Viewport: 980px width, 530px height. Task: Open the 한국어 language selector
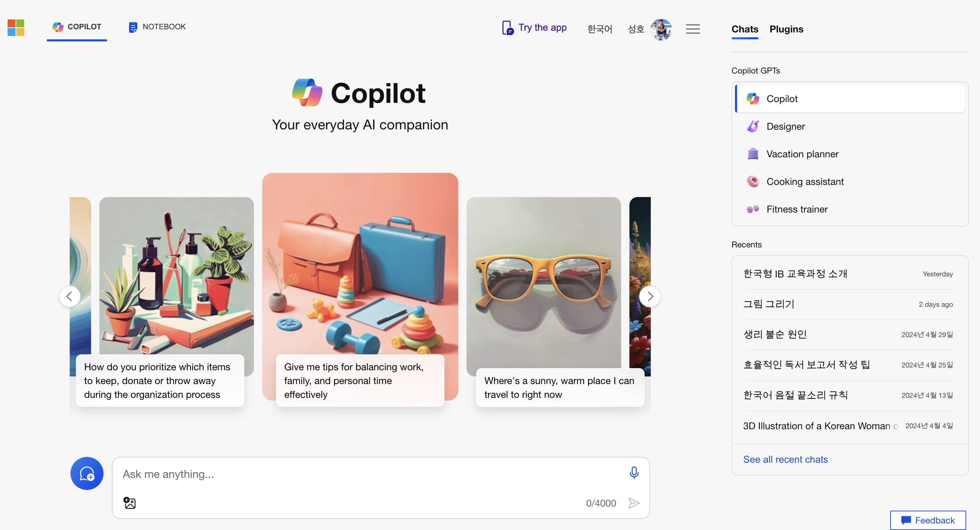(x=600, y=29)
